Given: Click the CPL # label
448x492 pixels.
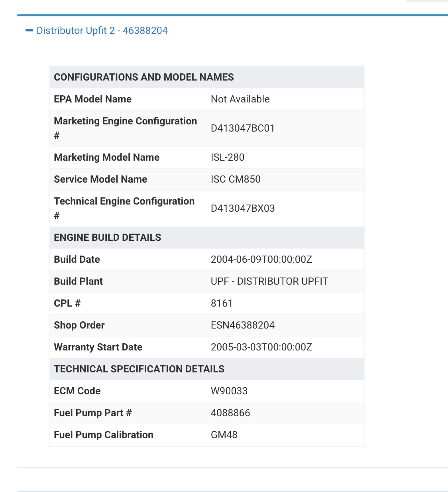Looking at the screenshot, I should tap(67, 303).
